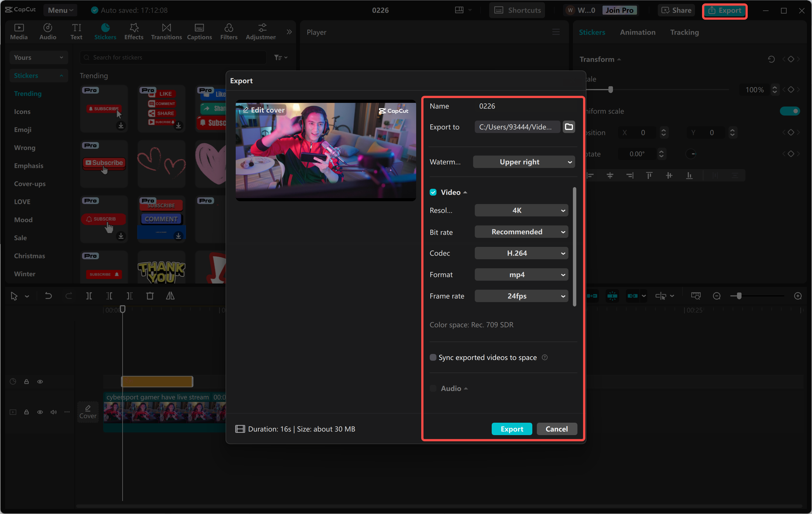Select the Transitions tool
The height and width of the screenshot is (514, 812).
tap(166, 31)
